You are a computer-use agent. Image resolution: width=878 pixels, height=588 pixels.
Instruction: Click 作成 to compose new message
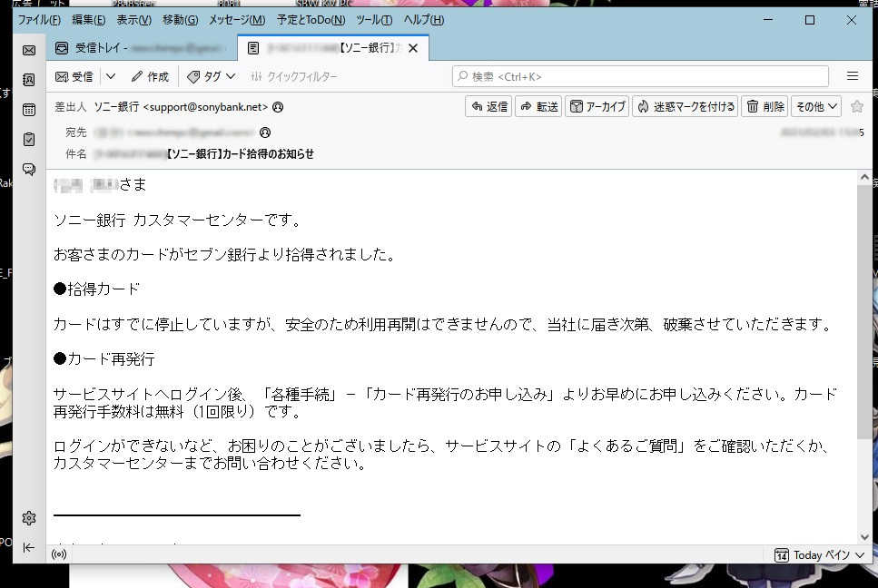(150, 76)
